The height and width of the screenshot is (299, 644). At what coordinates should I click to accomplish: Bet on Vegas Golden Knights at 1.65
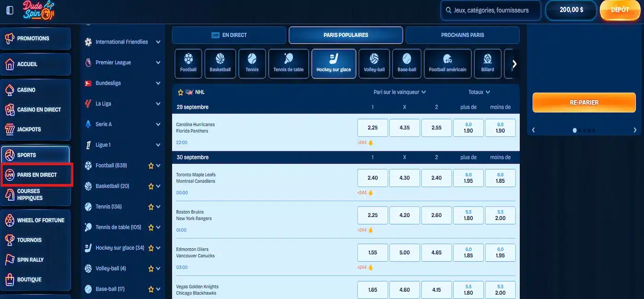373,290
